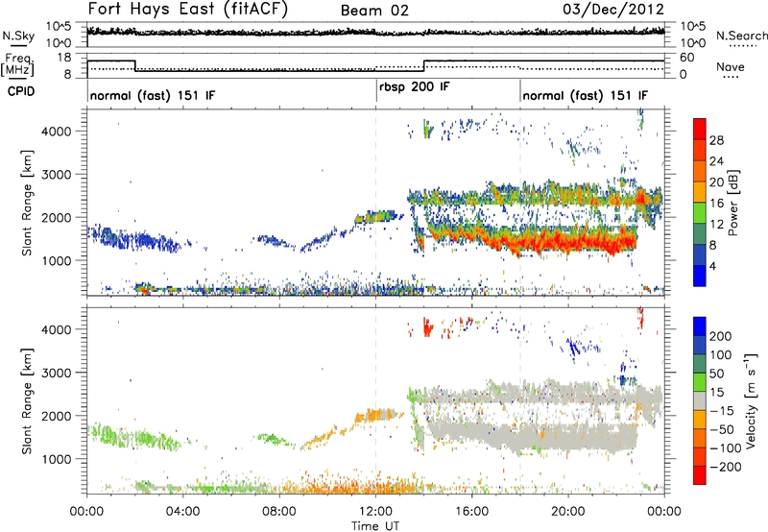Click the Nave legend label
Viewport: 768px width, 532px height.
(731, 66)
